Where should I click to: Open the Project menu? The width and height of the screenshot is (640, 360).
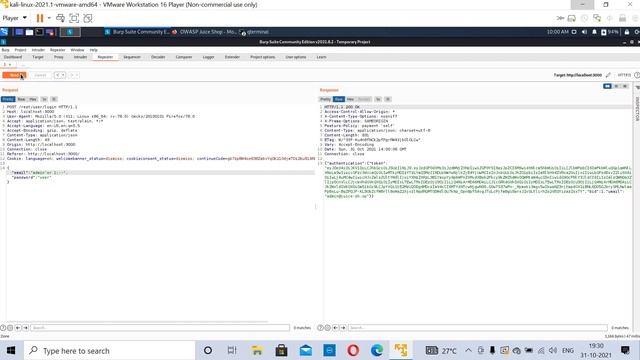click(x=20, y=50)
